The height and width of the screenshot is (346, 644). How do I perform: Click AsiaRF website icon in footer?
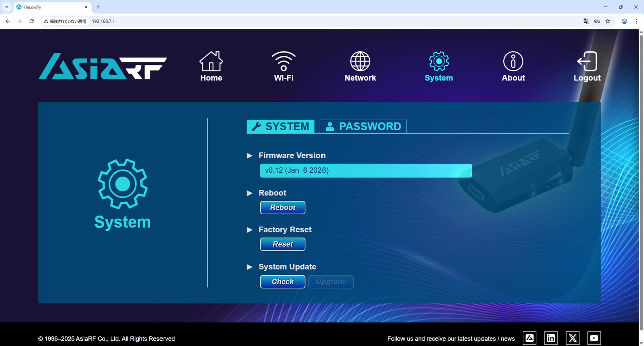[529, 338]
